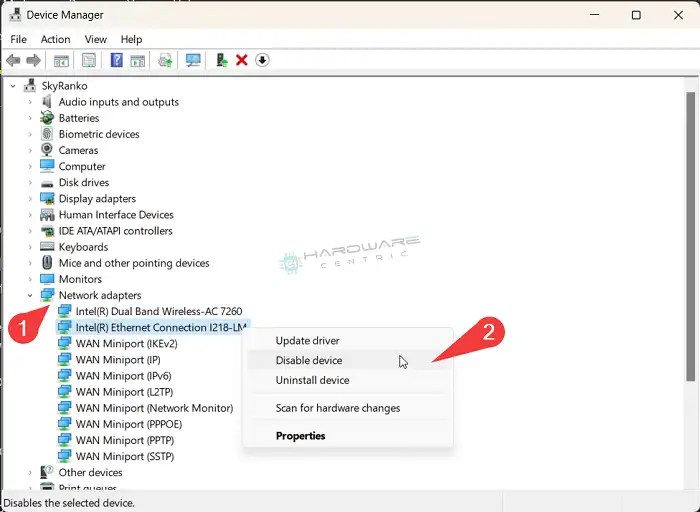Click the Back arrow toolbar icon
The width and height of the screenshot is (700, 512).
point(13,60)
